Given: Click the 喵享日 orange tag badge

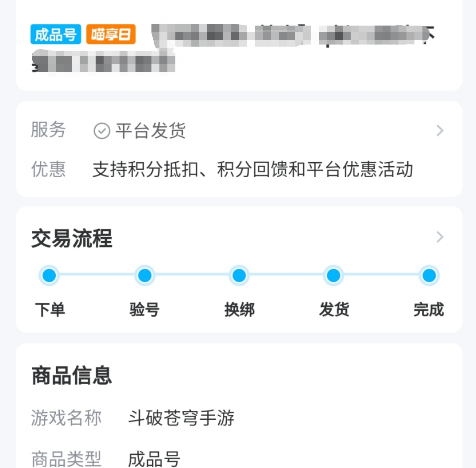Looking at the screenshot, I should [x=111, y=35].
